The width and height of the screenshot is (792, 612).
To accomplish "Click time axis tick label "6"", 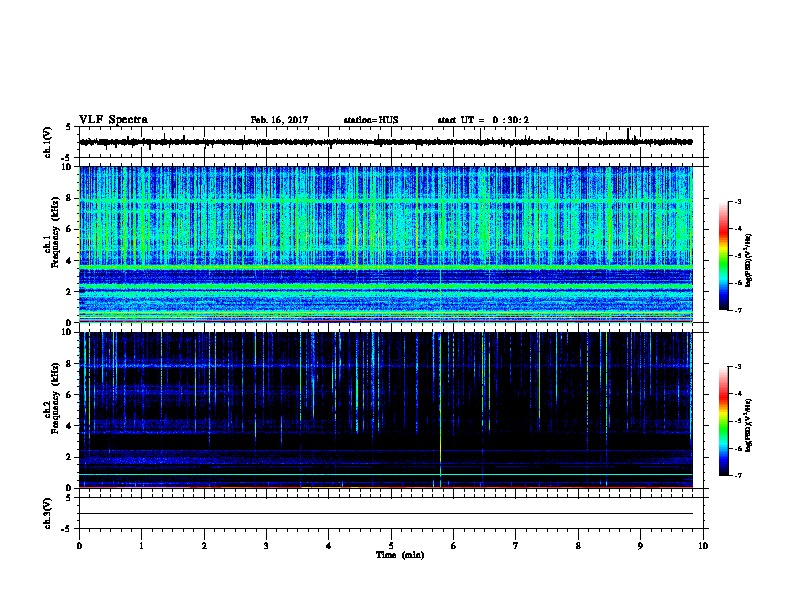I will pos(454,545).
